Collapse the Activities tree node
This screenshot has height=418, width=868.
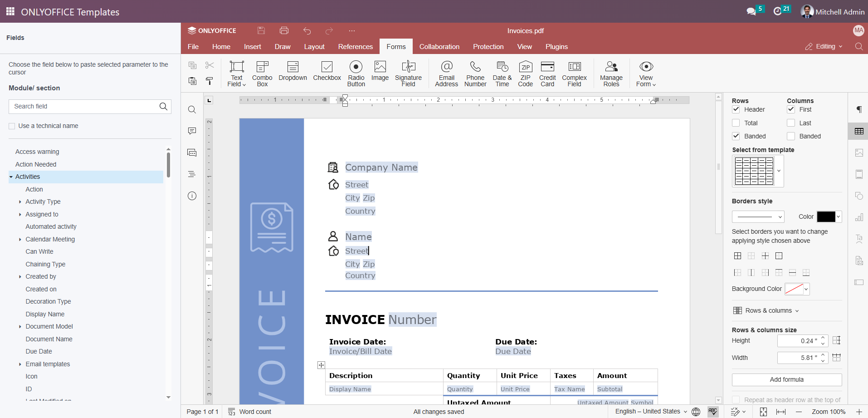(11, 177)
